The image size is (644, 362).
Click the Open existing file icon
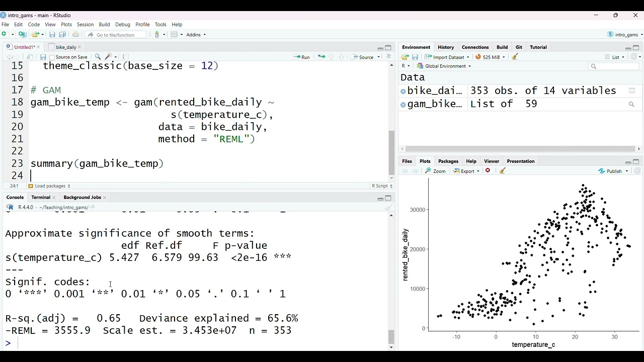tap(35, 35)
